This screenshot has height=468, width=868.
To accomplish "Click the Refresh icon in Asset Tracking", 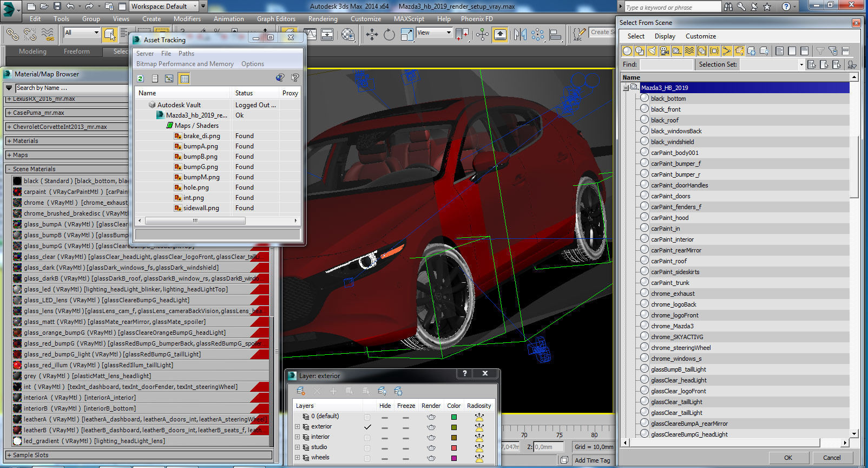I will (x=141, y=79).
